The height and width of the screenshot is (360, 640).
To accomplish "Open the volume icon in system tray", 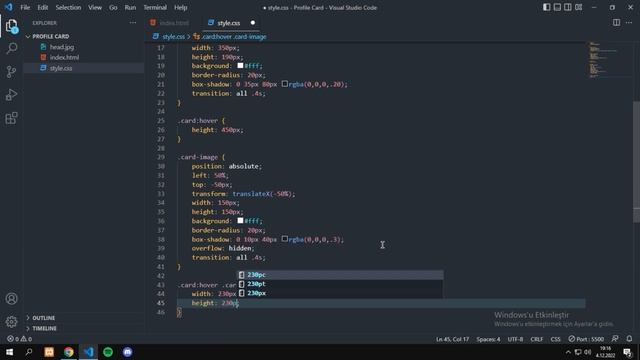I will tap(587, 352).
